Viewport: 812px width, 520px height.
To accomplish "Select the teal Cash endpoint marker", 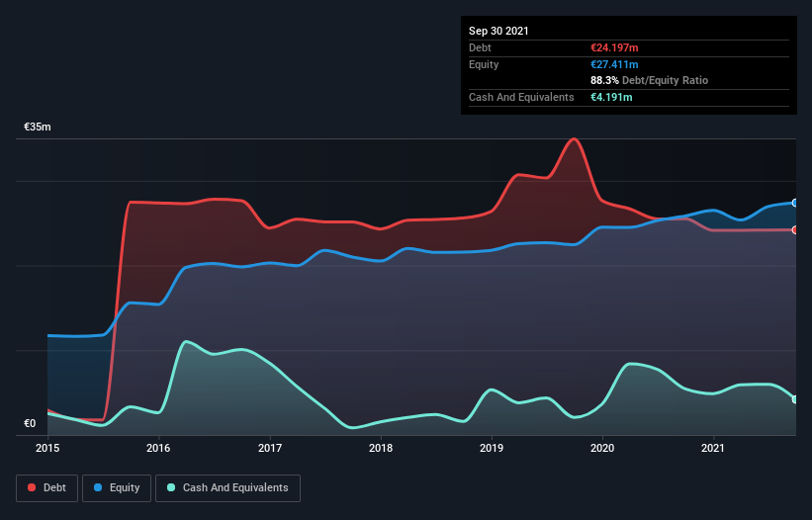I will pos(795,399).
